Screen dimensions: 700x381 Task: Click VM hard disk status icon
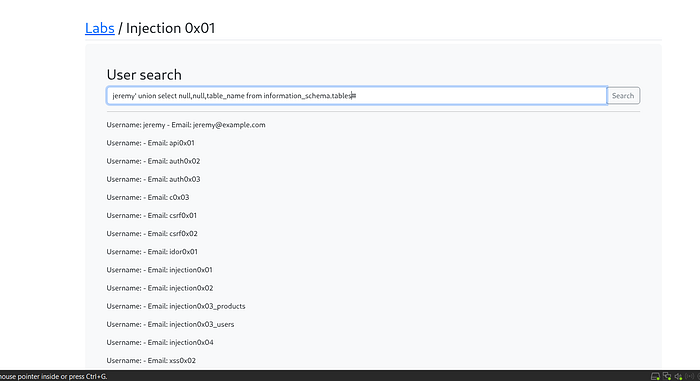tap(655, 376)
